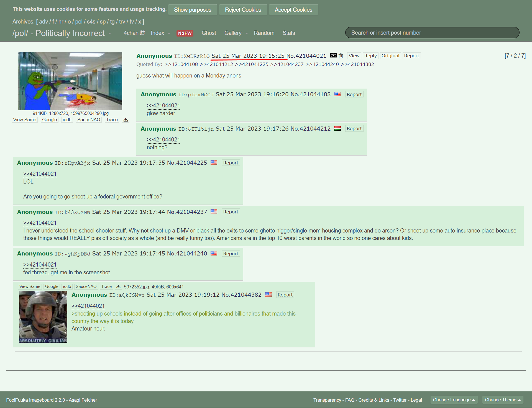The image size is (532, 408).
Task: Open the Stats page
Action: 288,33
